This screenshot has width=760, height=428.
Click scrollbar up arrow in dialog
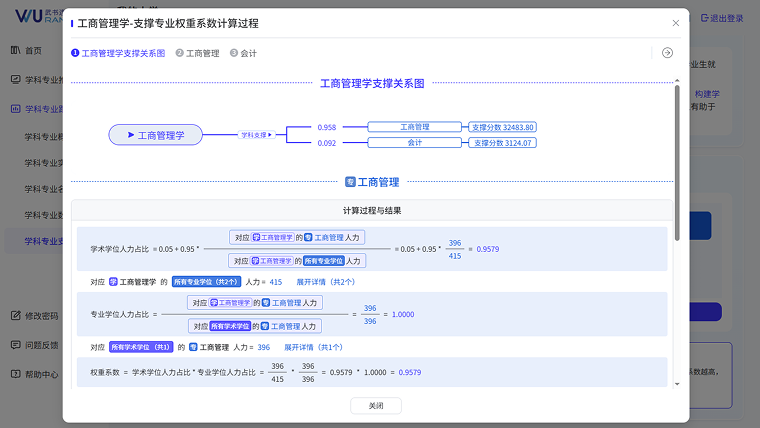tap(677, 80)
